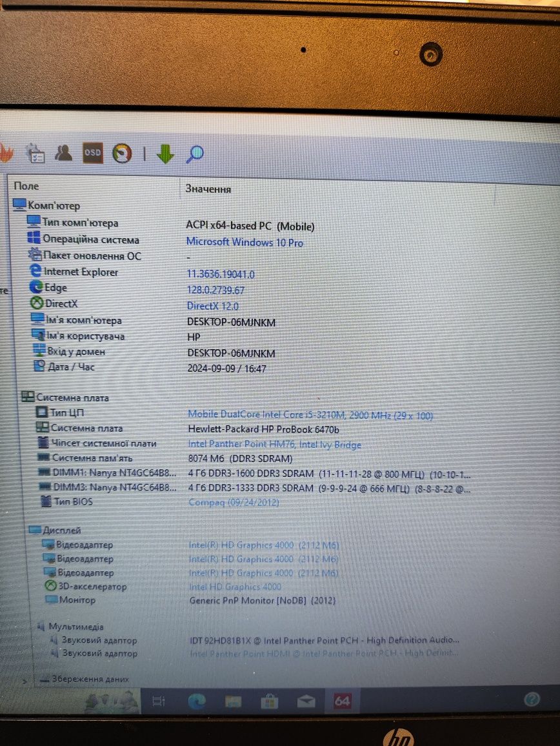Open the Intel Panther Point HM76 chipset link
The width and height of the screenshot is (560, 746).
(x=275, y=445)
